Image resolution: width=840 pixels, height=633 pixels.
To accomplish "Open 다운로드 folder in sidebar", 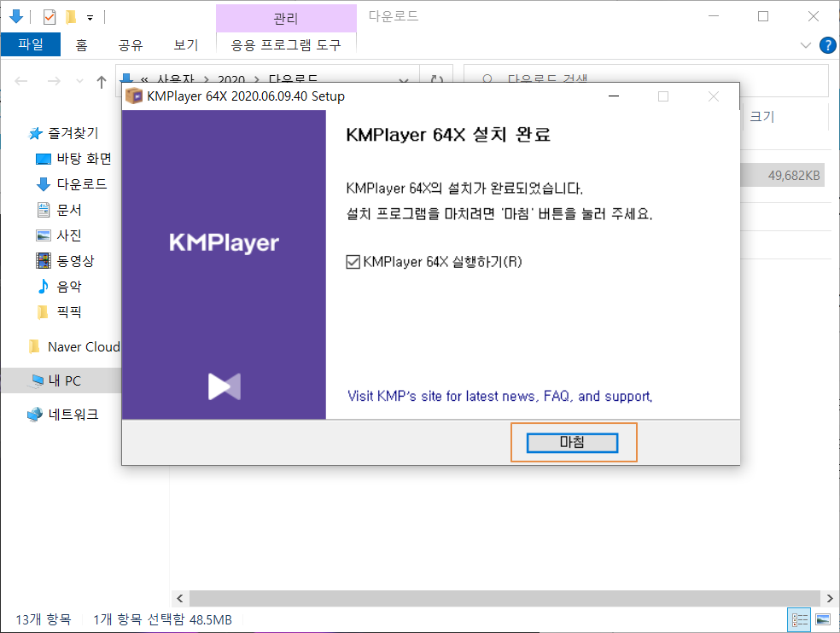I will [81, 184].
